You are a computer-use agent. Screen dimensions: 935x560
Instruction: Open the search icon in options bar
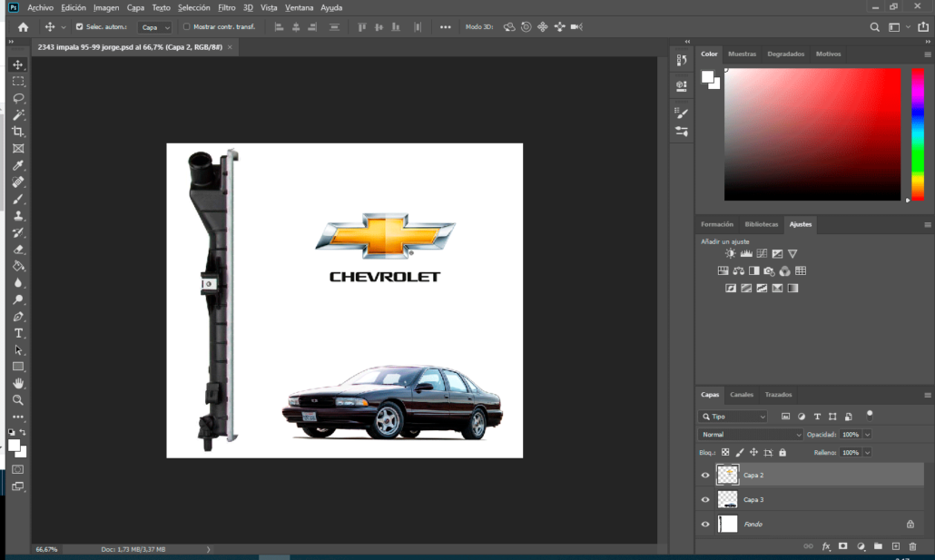coord(874,27)
